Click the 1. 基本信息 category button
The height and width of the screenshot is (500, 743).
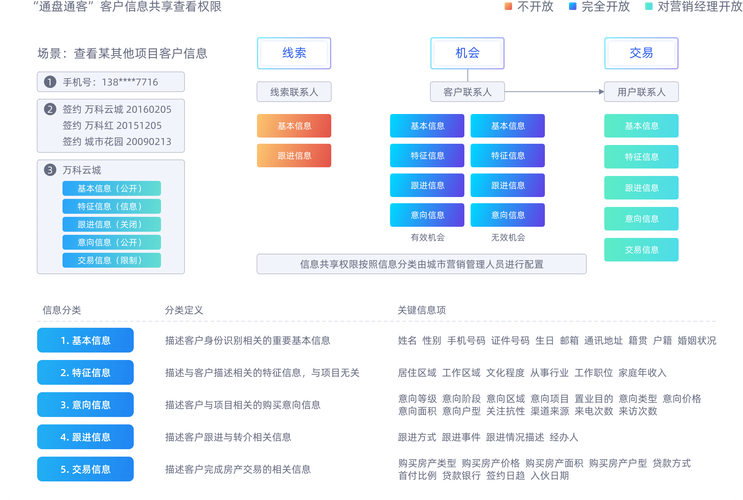point(85,340)
